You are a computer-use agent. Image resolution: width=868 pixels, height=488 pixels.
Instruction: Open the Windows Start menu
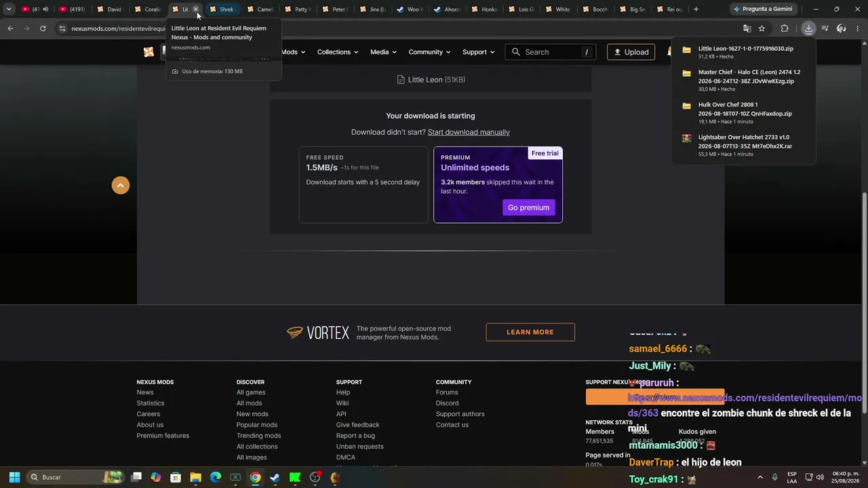tap(14, 477)
